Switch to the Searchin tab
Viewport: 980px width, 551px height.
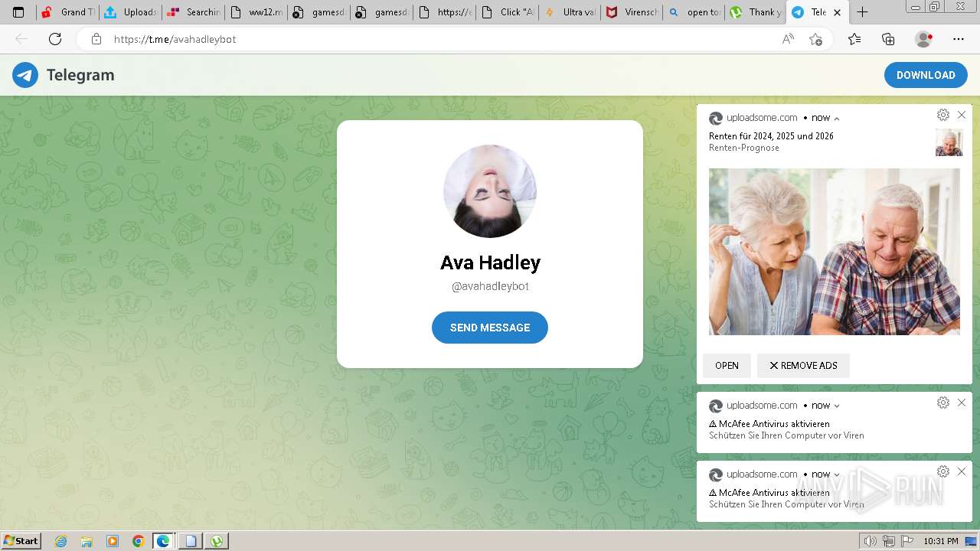[x=193, y=12]
